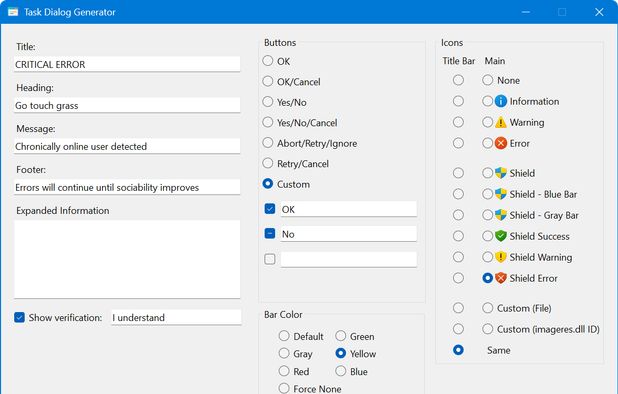The image size is (618, 394).
Task: Select Yellow bar color
Action: click(x=341, y=353)
